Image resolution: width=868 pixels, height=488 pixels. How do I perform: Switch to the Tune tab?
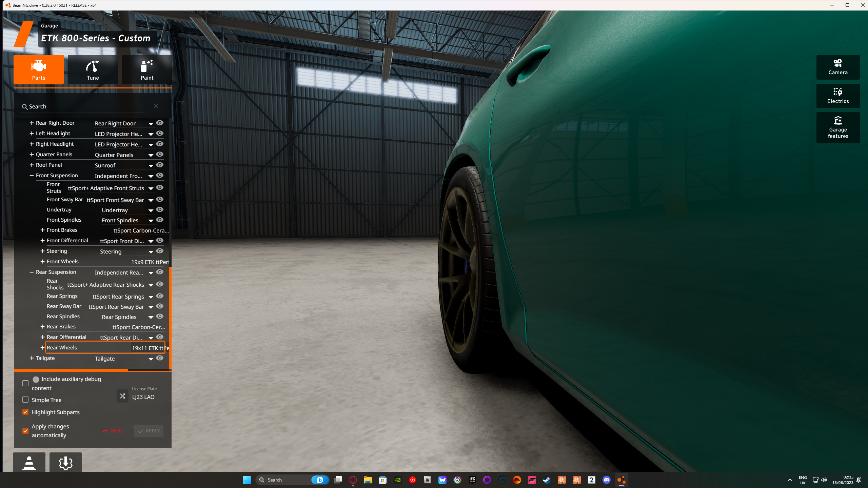[x=93, y=69]
